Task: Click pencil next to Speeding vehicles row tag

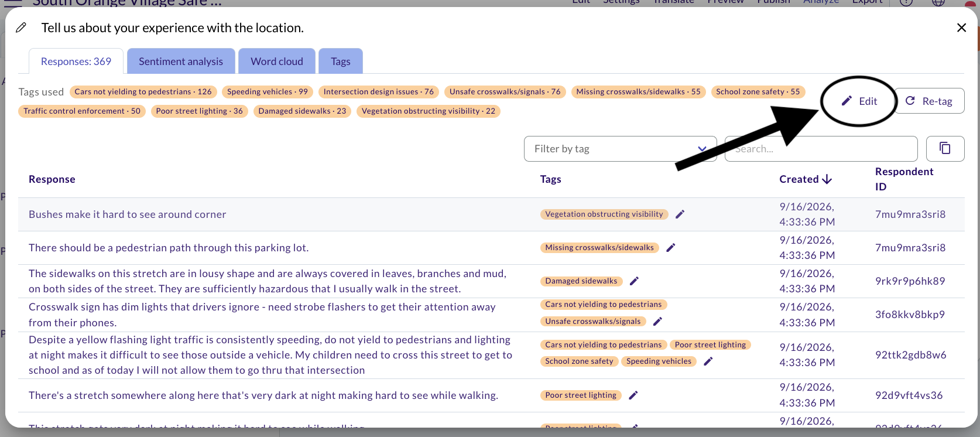Action: (x=708, y=361)
